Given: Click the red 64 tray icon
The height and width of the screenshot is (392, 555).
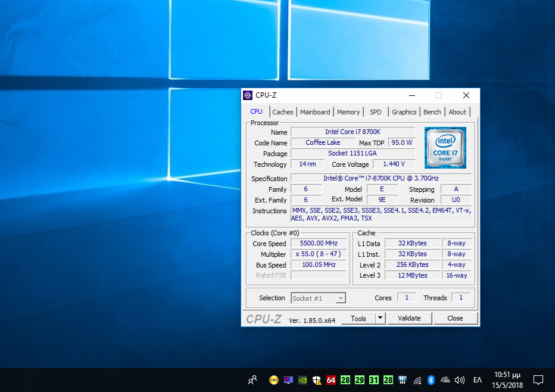Looking at the screenshot, I should pyautogui.click(x=331, y=380).
